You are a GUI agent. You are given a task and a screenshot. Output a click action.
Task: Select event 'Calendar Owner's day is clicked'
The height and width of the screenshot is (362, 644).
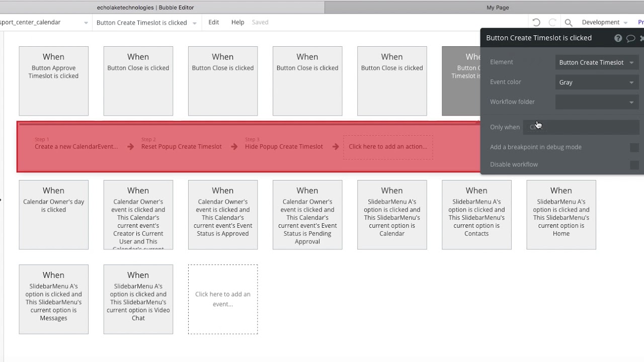click(54, 215)
